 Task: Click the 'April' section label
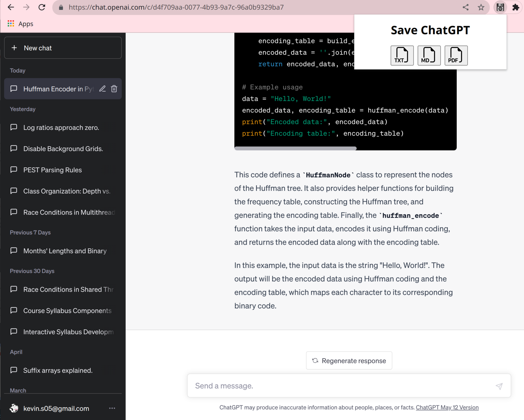[16, 352]
